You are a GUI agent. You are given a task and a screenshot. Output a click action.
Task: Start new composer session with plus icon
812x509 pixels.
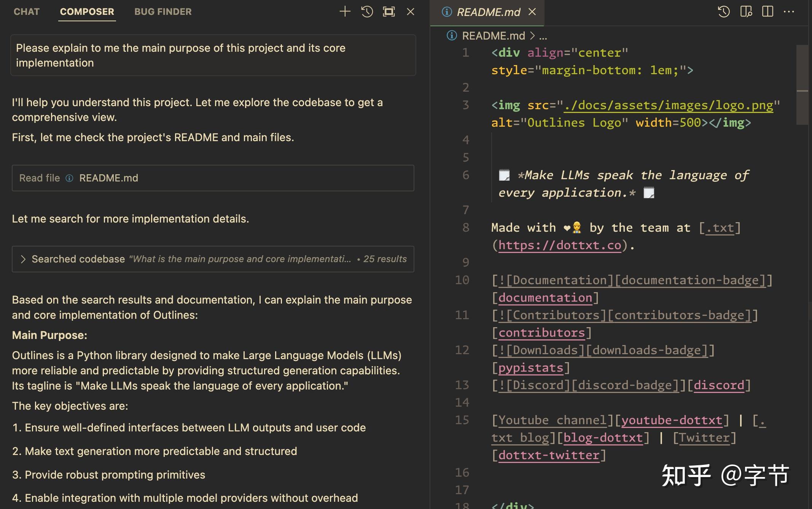[x=345, y=11]
